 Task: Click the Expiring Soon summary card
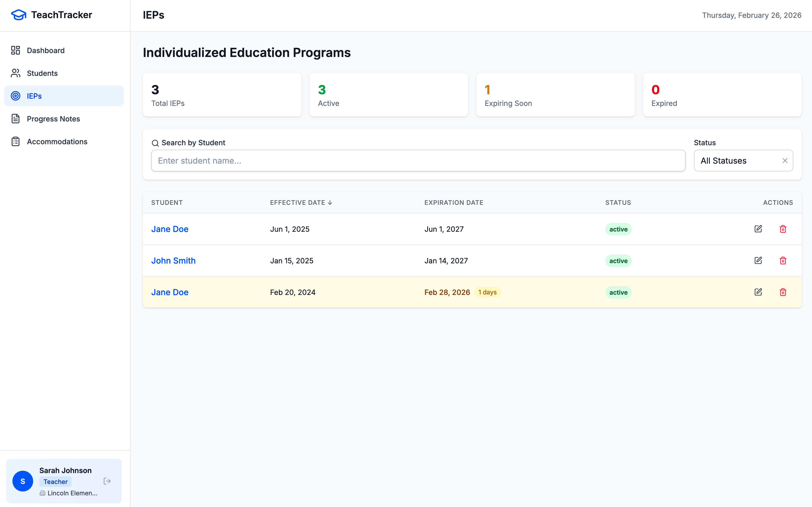555,95
